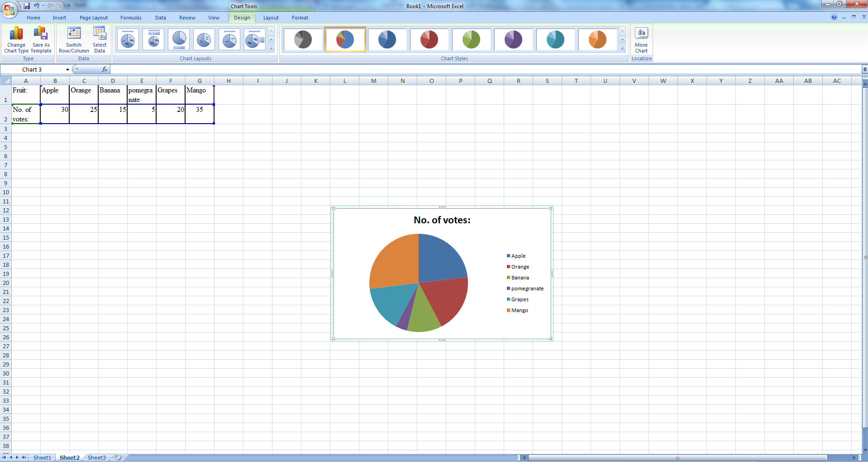Open the Insert ribbon tab
Viewport: 868px width, 462px height.
pyautogui.click(x=59, y=18)
